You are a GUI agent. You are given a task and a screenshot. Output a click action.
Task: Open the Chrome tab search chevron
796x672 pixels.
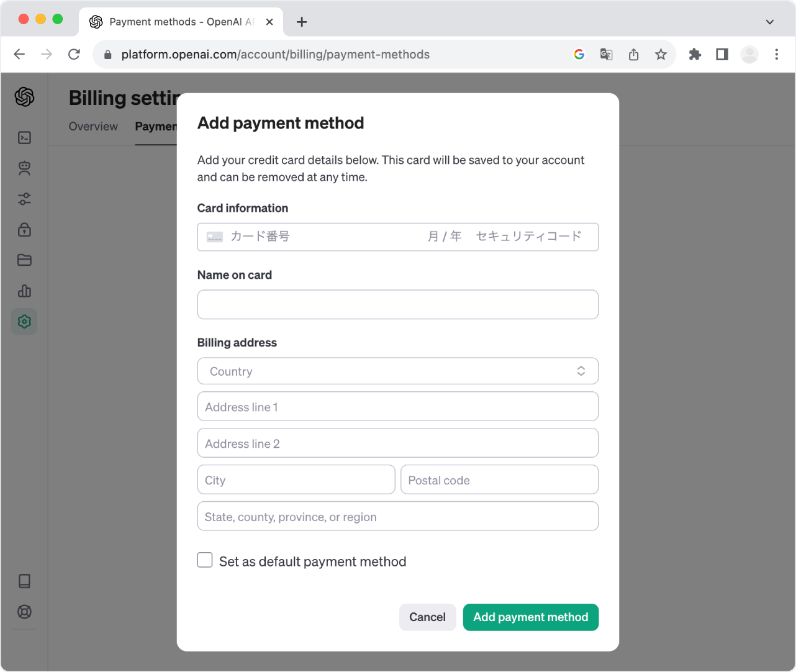(770, 22)
